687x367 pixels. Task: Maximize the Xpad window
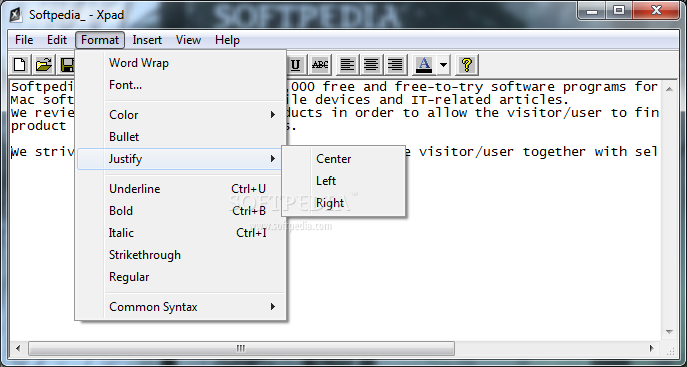click(x=619, y=11)
